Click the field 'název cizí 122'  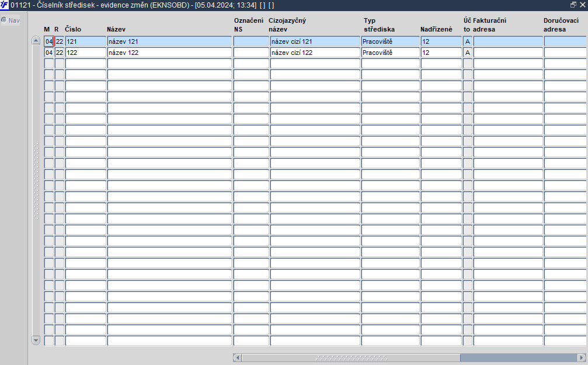(315, 53)
